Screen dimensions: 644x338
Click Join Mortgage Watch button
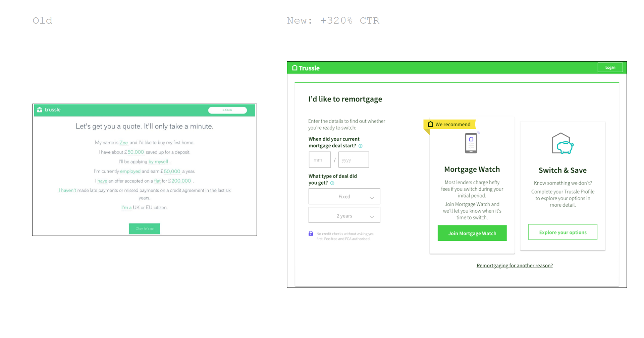472,233
